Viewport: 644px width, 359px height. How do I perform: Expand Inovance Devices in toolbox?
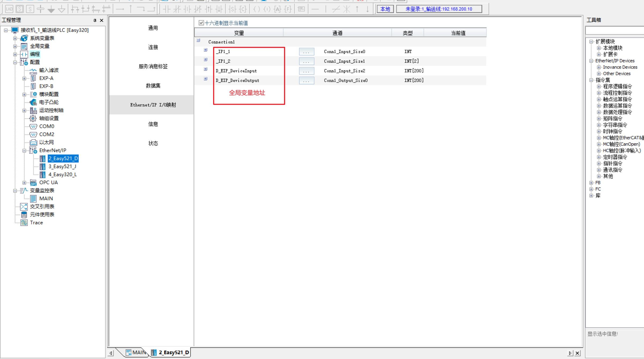pos(599,67)
